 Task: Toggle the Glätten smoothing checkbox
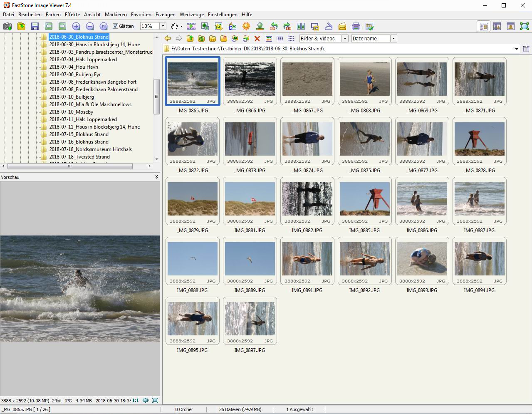[x=116, y=26]
